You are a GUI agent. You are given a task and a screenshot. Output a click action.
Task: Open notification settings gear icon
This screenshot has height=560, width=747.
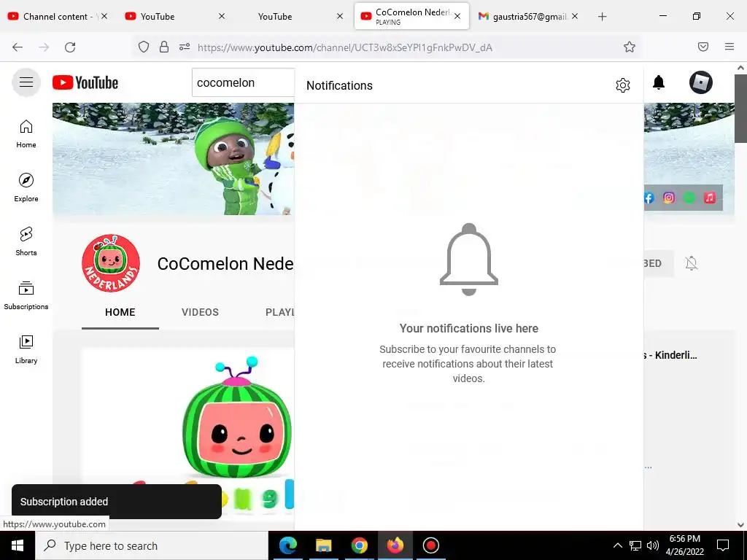pyautogui.click(x=623, y=85)
